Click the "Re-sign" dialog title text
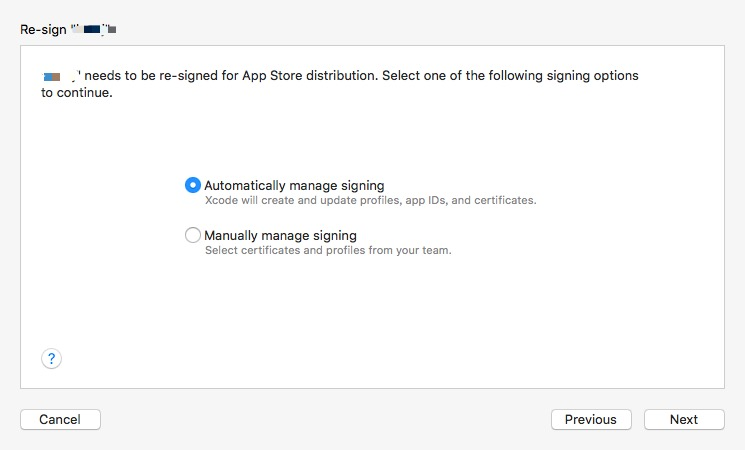This screenshot has height=450, width=745. point(42,30)
